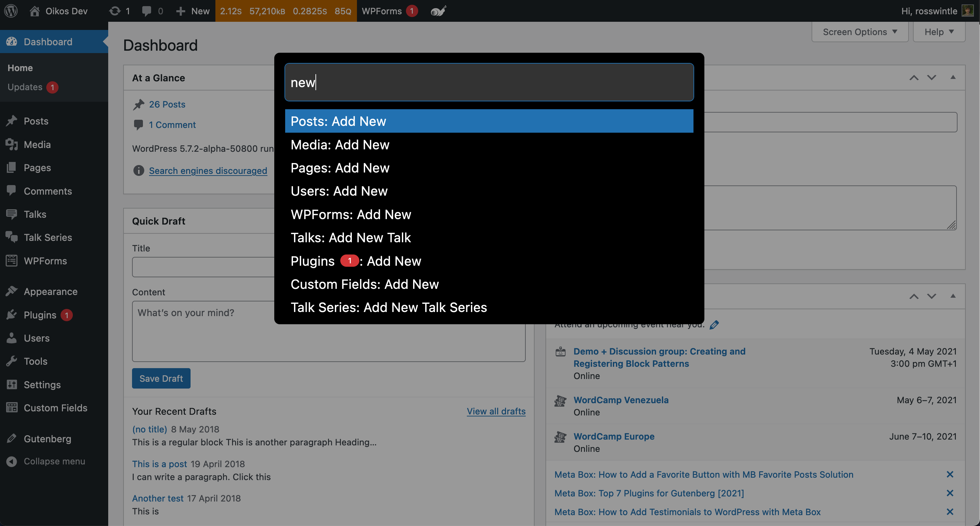Open Demo + Discussion group event link
The height and width of the screenshot is (526, 980).
point(659,357)
